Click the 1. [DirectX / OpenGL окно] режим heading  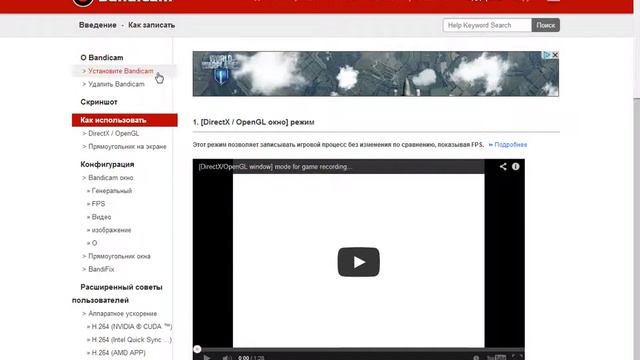tap(253, 122)
